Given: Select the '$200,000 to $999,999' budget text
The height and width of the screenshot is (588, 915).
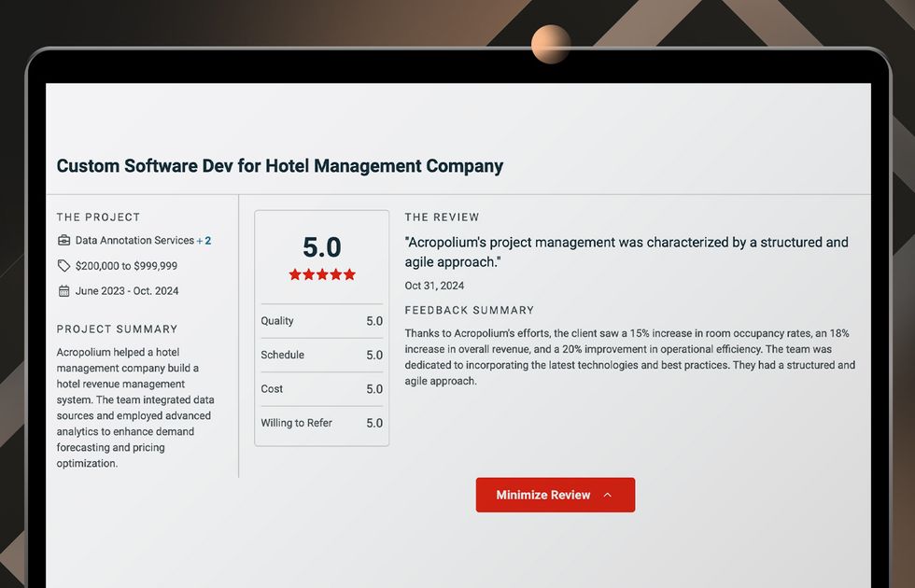Looking at the screenshot, I should pos(126,266).
